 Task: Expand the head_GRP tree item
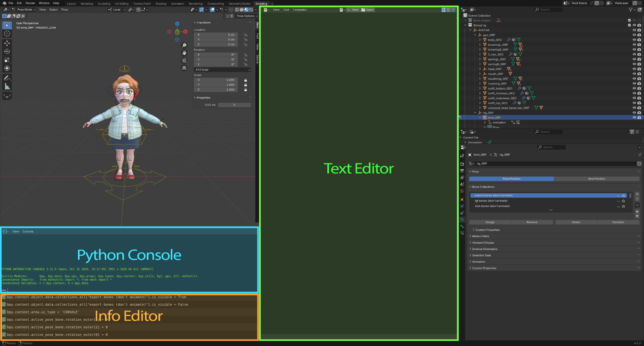tap(480, 69)
